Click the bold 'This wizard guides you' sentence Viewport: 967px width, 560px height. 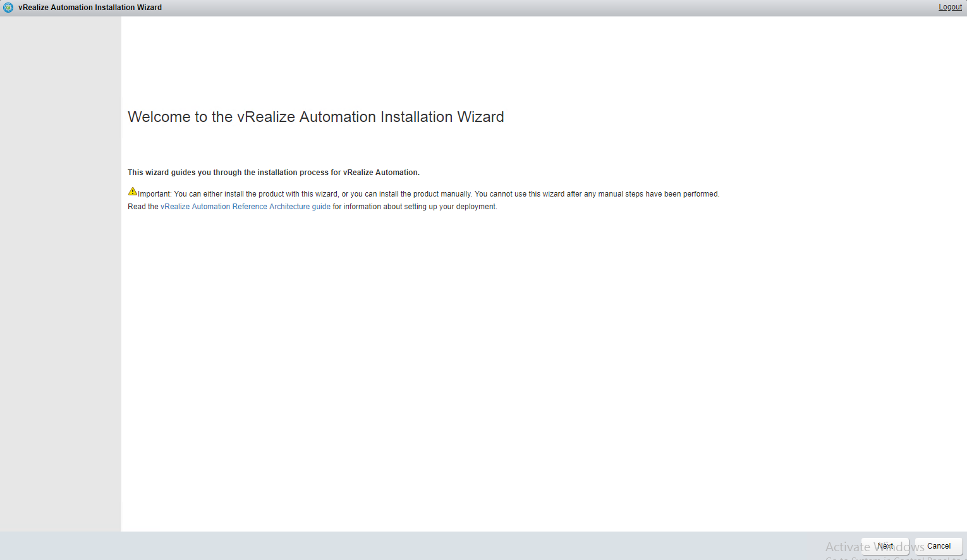(273, 173)
